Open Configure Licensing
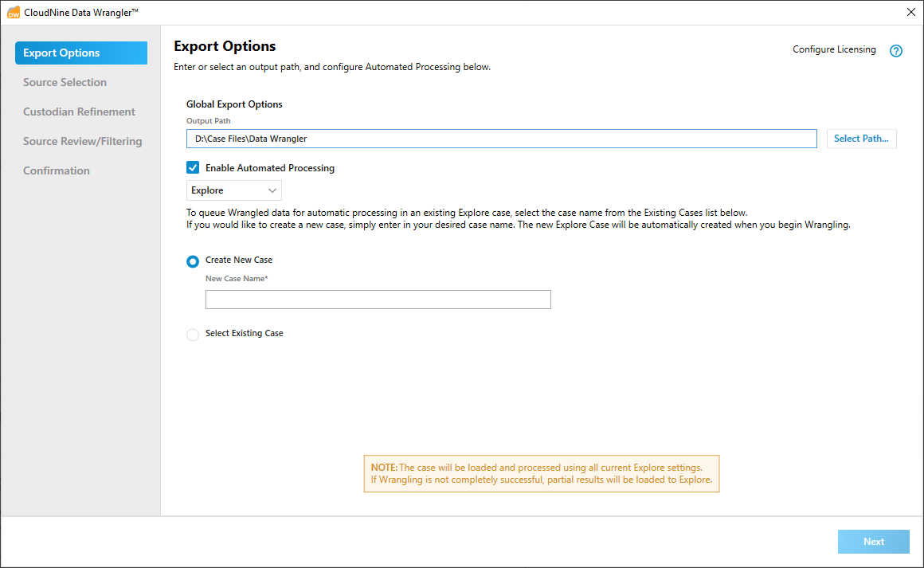The image size is (924, 568). pyautogui.click(x=834, y=49)
